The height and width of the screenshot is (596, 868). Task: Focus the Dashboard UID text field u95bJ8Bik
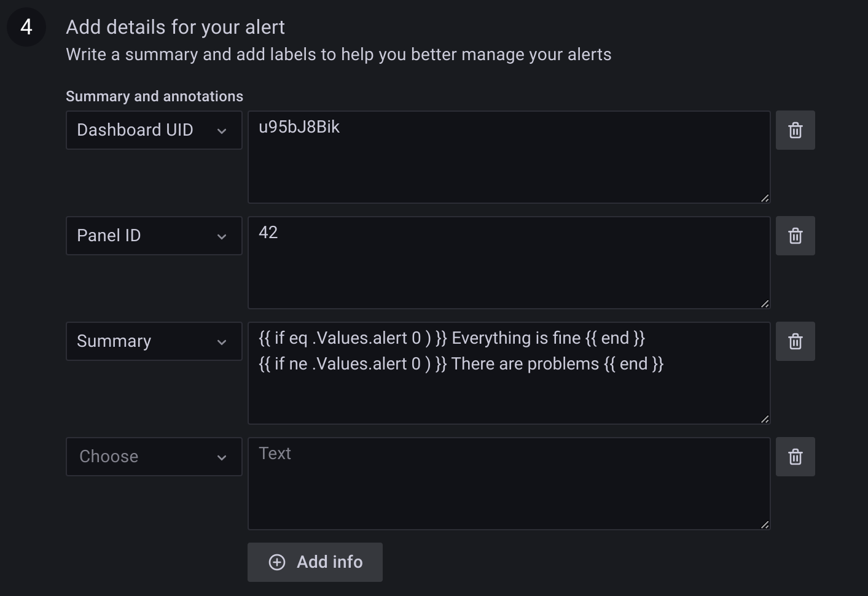509,157
